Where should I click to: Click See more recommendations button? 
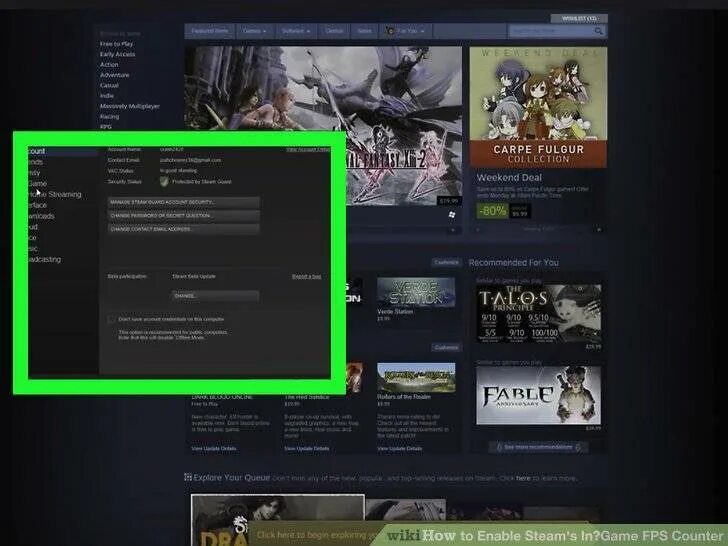538,447
